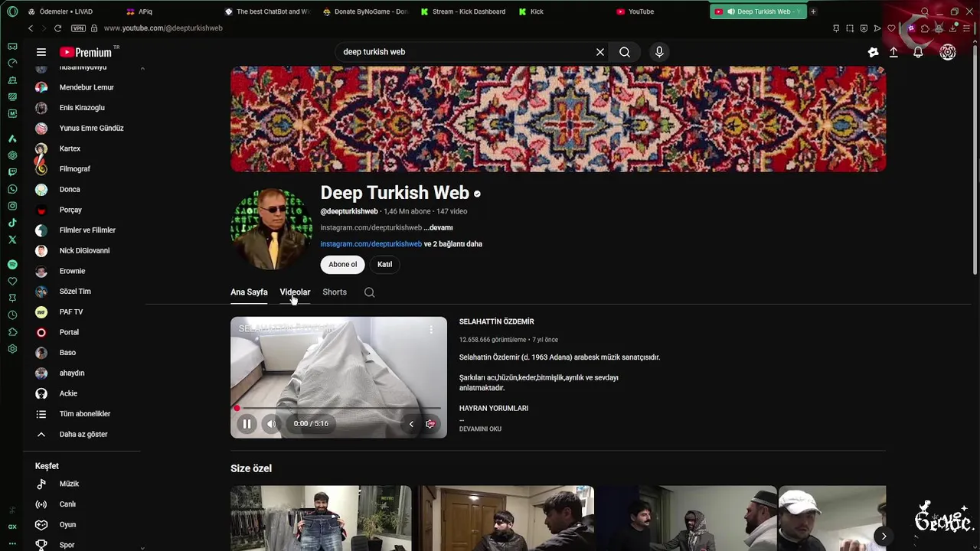Add page to bookmarks heart icon

click(891, 28)
